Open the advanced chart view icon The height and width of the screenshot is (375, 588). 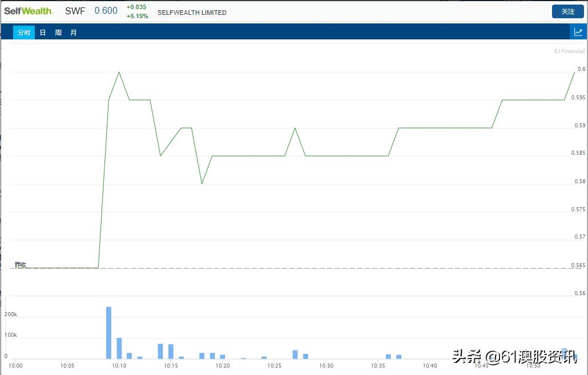[x=578, y=31]
